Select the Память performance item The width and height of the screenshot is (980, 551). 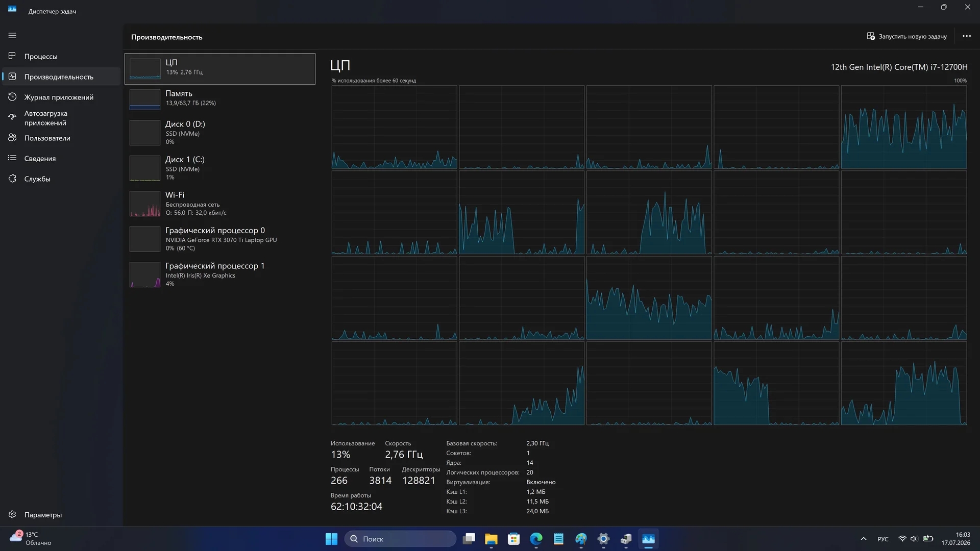coord(220,99)
